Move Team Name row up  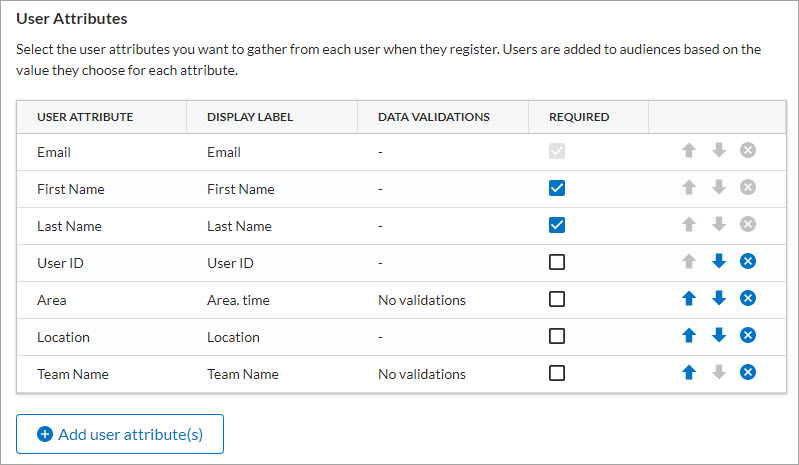688,373
